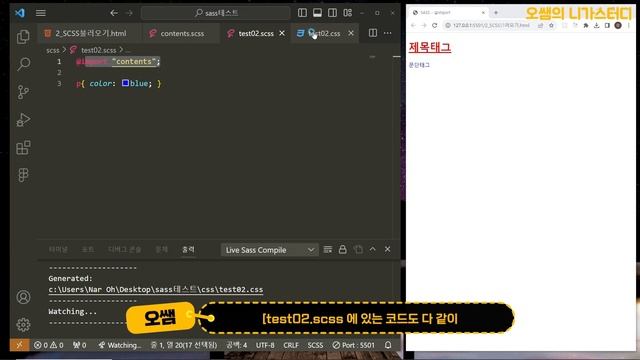
Task: Maximize the panel with the chevron up
Action: pos(373,249)
